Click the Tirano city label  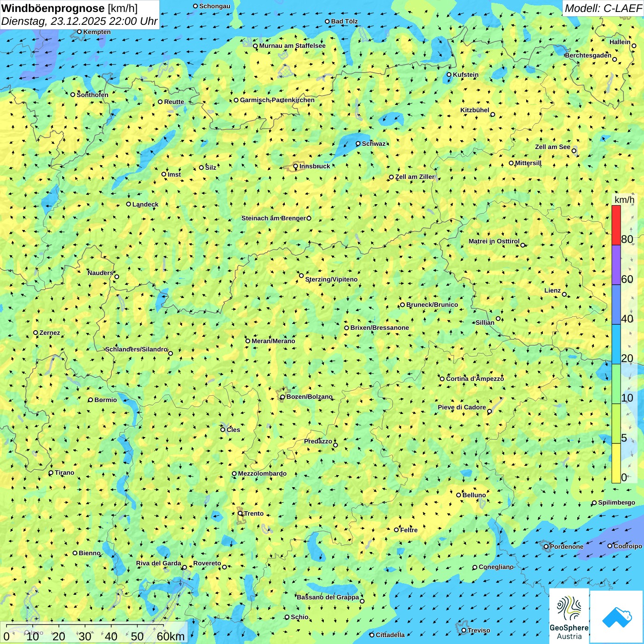[x=64, y=472]
